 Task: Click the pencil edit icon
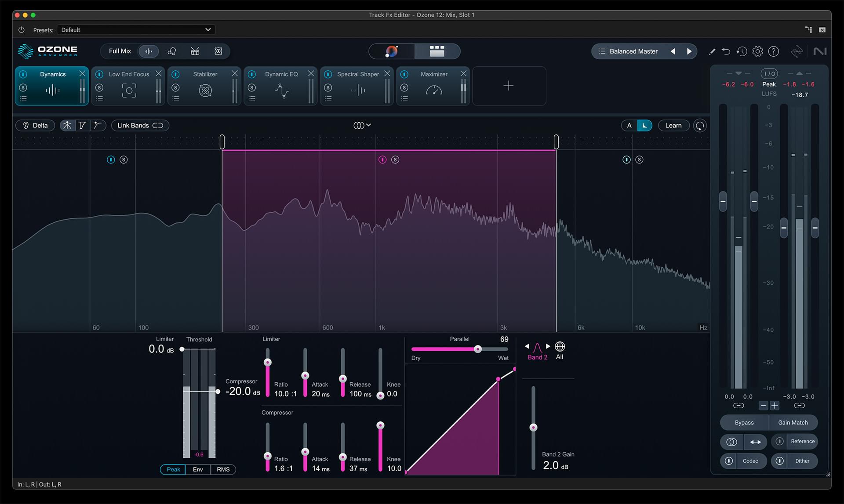(x=712, y=52)
